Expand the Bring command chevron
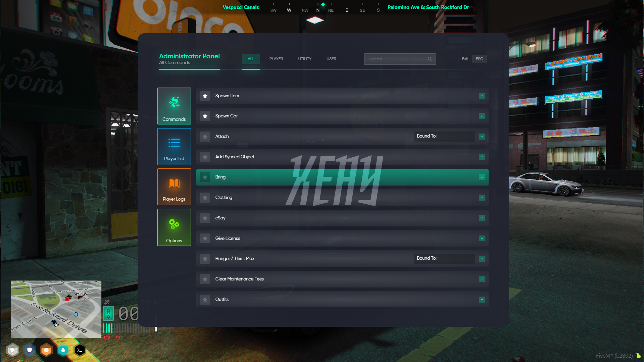Screen dimensions: 644x362 tap(482, 177)
